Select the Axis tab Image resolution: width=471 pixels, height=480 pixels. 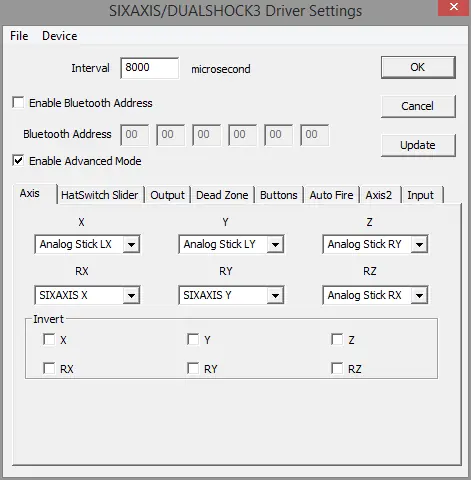tap(35, 194)
